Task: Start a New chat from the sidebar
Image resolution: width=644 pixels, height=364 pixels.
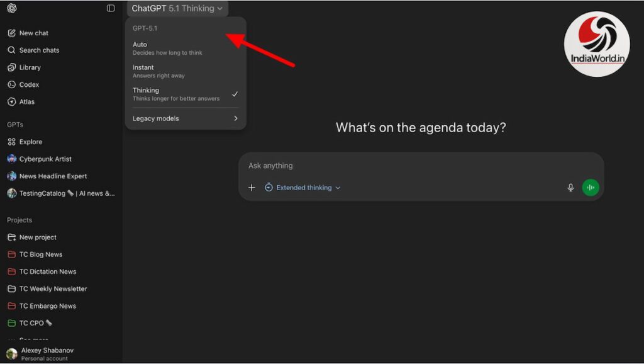Action: click(x=33, y=33)
